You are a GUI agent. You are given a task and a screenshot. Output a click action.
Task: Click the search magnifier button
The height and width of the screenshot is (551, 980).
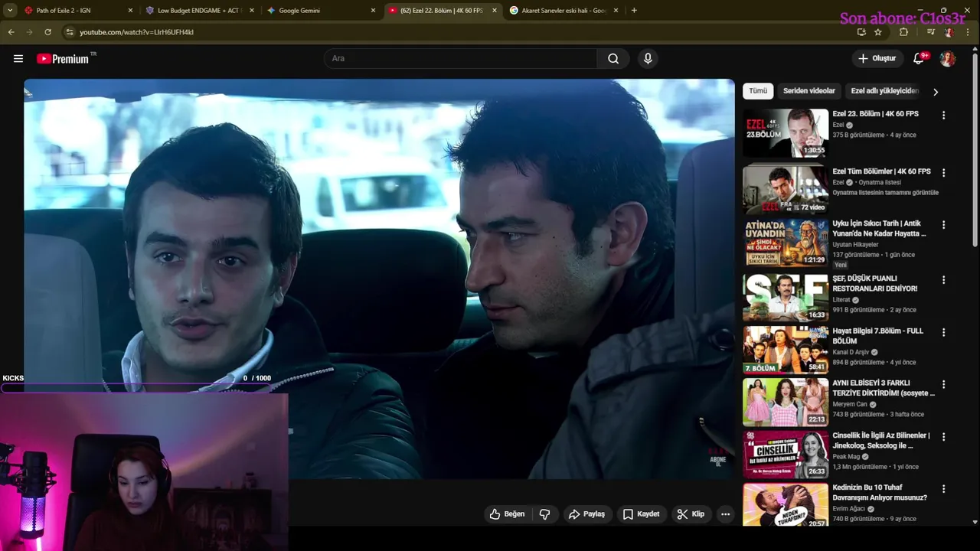[x=613, y=59]
